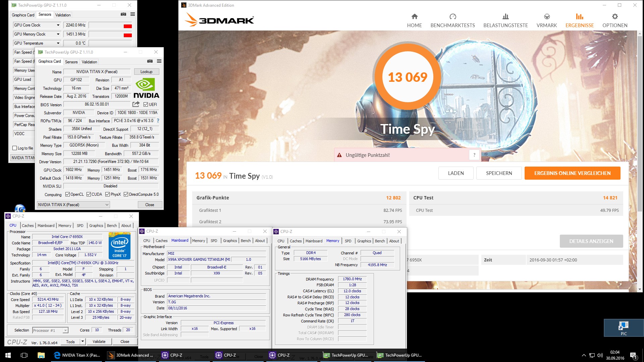Toggle the OpenCL checkbox in GPU-Z
This screenshot has height=362, width=644.
(67, 194)
